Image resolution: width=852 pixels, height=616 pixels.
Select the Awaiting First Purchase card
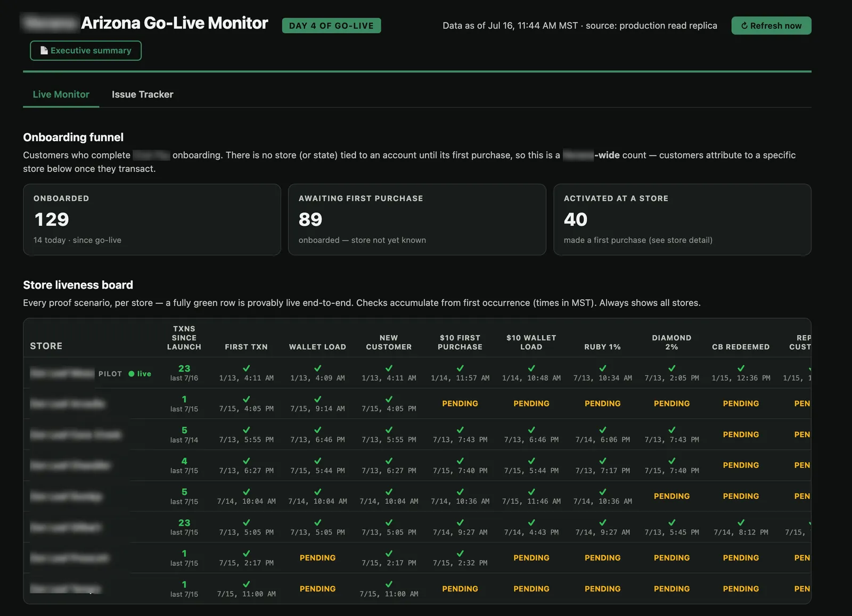(417, 219)
